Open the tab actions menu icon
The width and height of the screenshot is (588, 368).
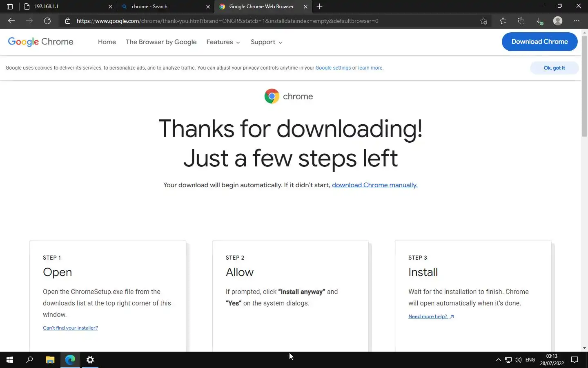click(10, 7)
